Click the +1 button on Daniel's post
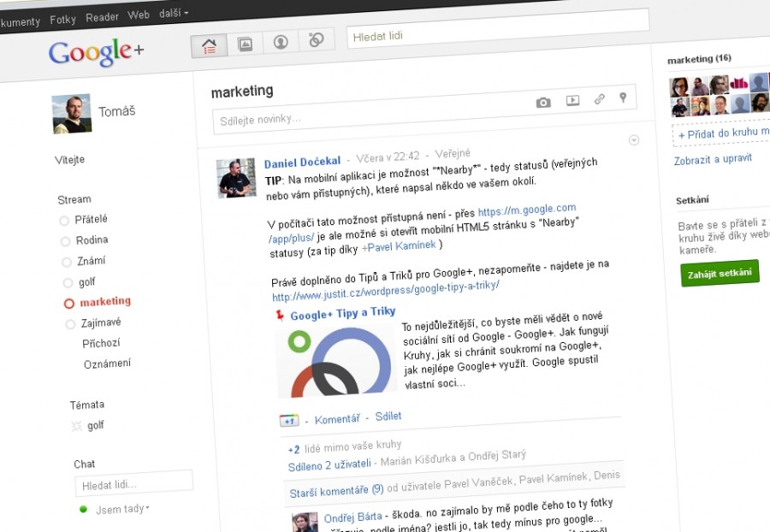Image resolution: width=770 pixels, height=532 pixels. [x=289, y=421]
